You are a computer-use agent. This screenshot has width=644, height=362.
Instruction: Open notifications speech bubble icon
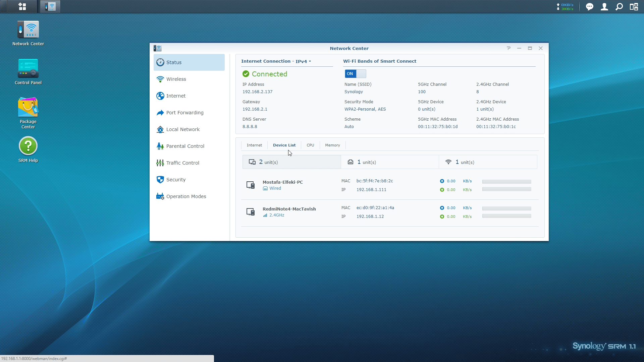[x=589, y=7]
